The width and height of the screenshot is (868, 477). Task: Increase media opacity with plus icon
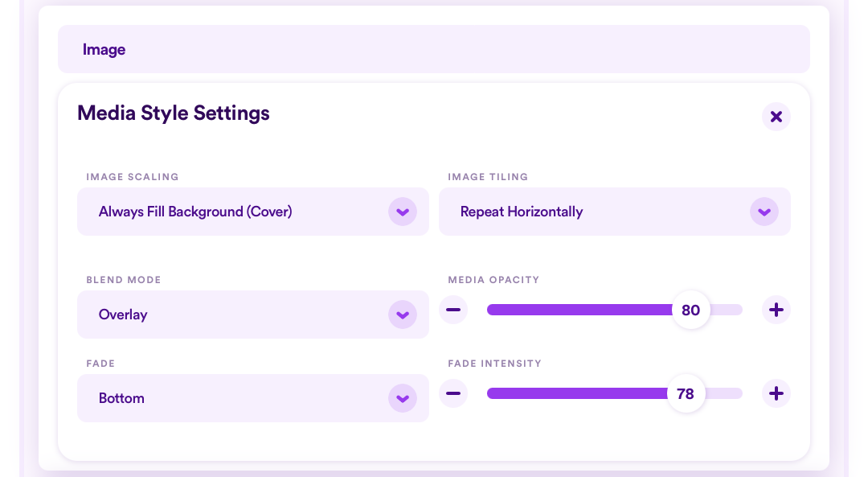tap(776, 310)
